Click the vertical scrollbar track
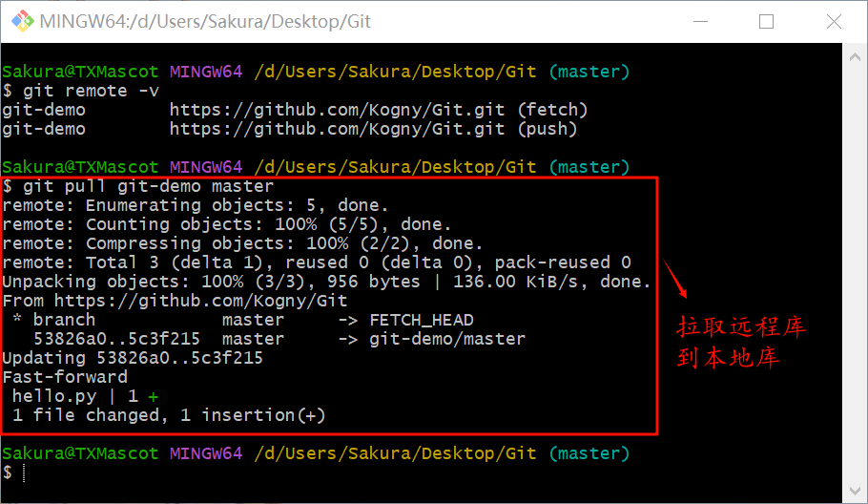The width and height of the screenshot is (868, 504). tap(855, 274)
